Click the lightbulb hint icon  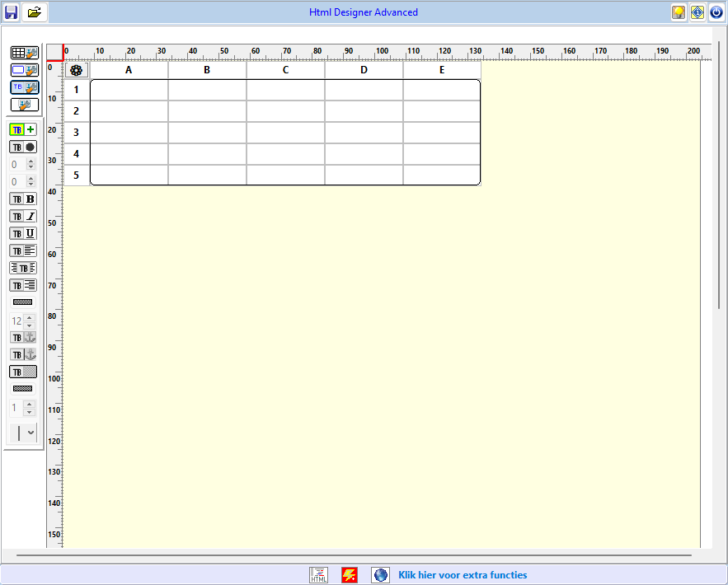click(679, 12)
